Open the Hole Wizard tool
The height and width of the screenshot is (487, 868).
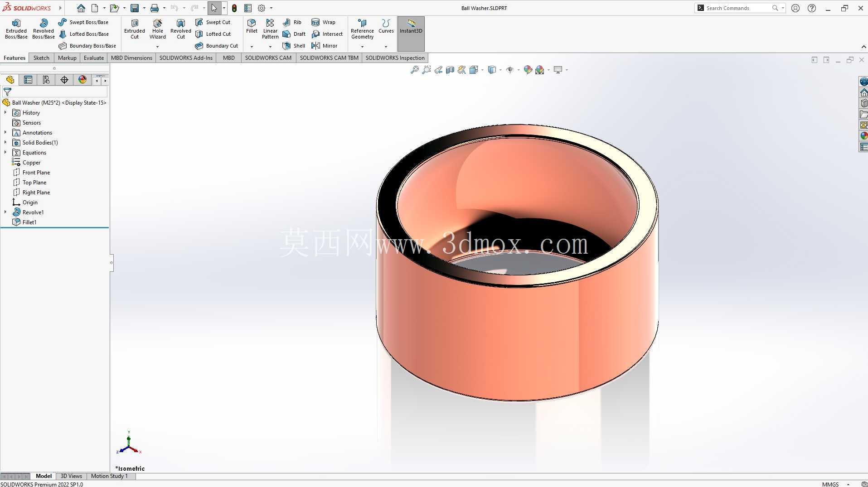point(158,29)
